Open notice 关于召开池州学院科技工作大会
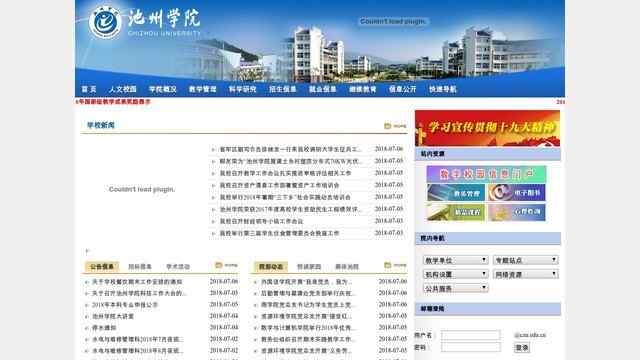 (x=139, y=293)
